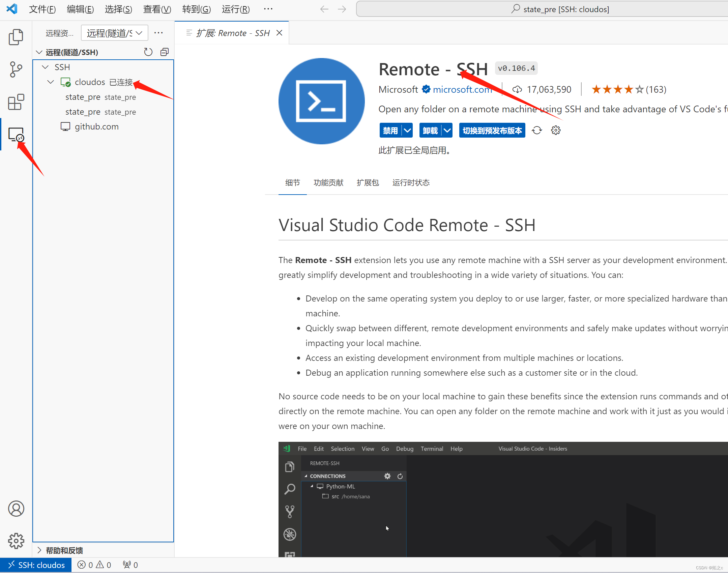This screenshot has width=728, height=573.
Task: Click the Remote - SSH extension logo
Action: (x=322, y=101)
